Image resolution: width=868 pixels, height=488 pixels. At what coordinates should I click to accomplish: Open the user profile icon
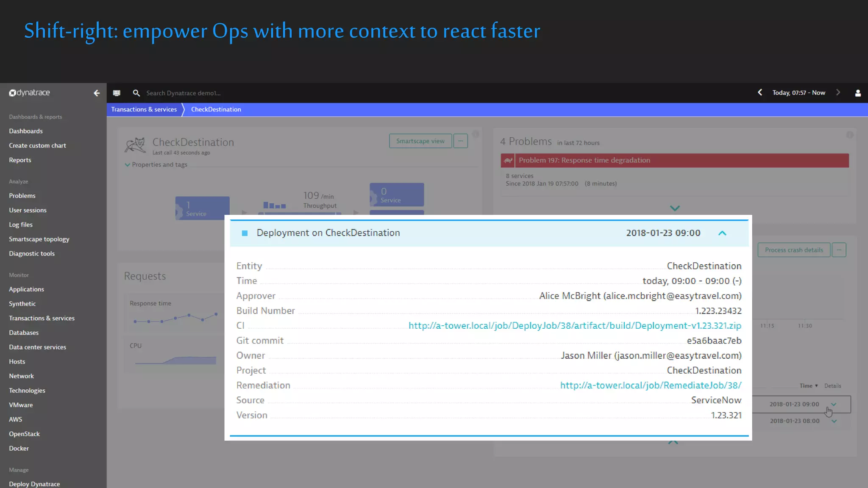858,93
